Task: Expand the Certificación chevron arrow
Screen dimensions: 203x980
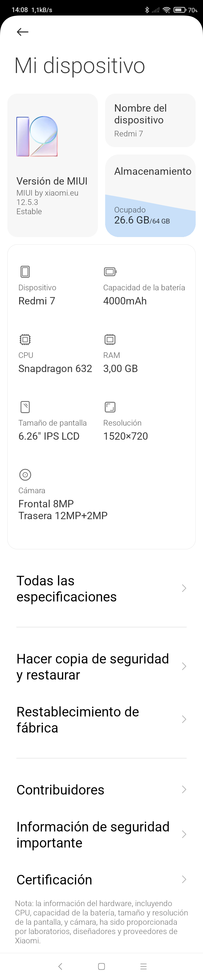Action: 184,879
